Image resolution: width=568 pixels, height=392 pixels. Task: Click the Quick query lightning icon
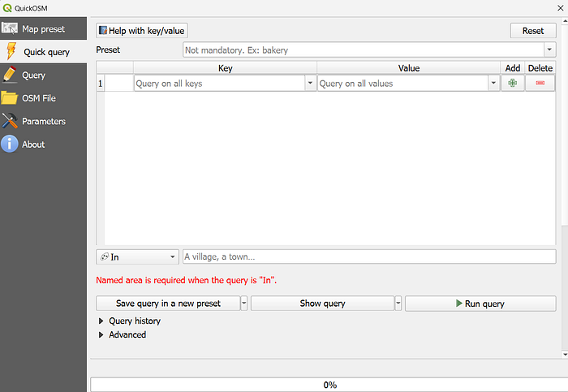click(11, 51)
